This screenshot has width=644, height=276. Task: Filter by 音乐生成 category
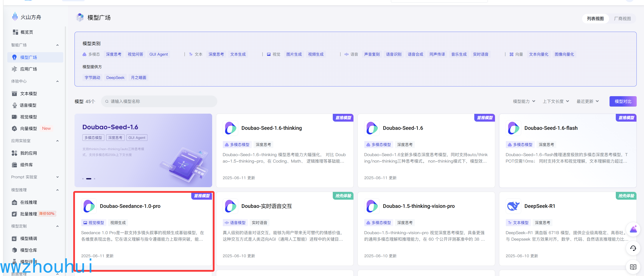459,54
